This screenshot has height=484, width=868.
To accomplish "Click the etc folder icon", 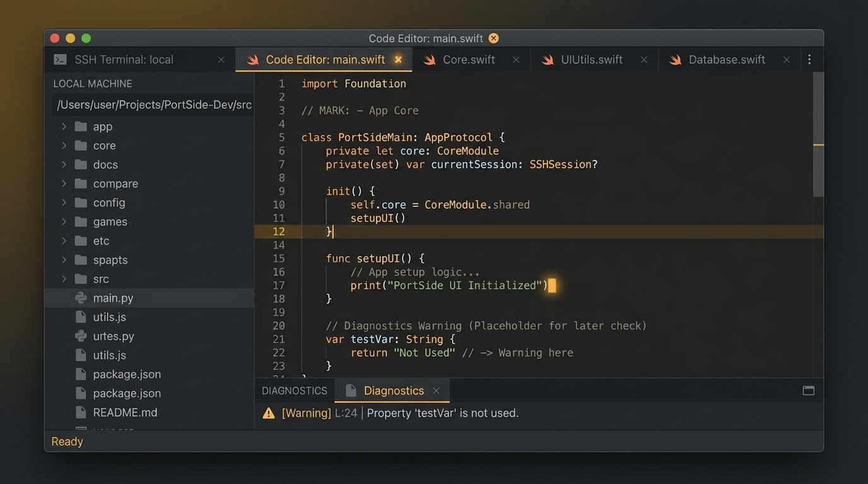I will point(81,241).
